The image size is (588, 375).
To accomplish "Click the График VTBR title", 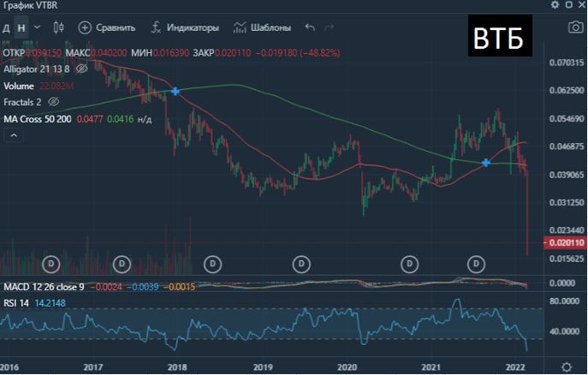I will (x=31, y=5).
